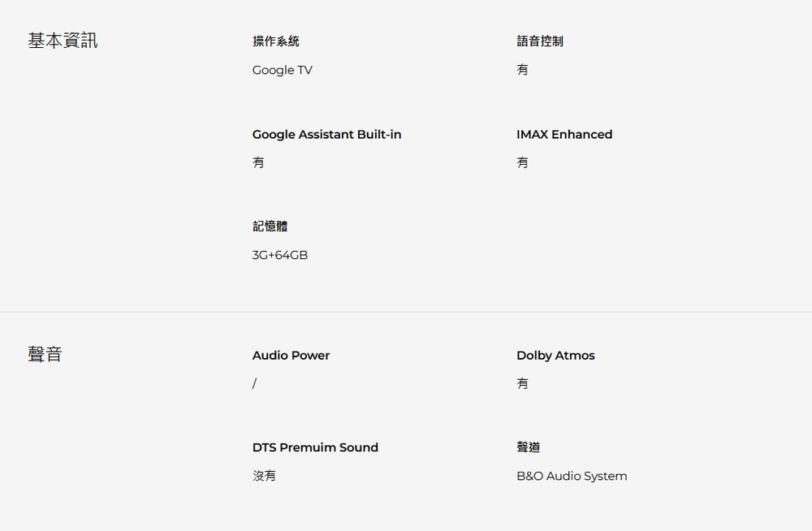Click the 基本資訊 section heading
The height and width of the screenshot is (531, 812).
coord(63,41)
